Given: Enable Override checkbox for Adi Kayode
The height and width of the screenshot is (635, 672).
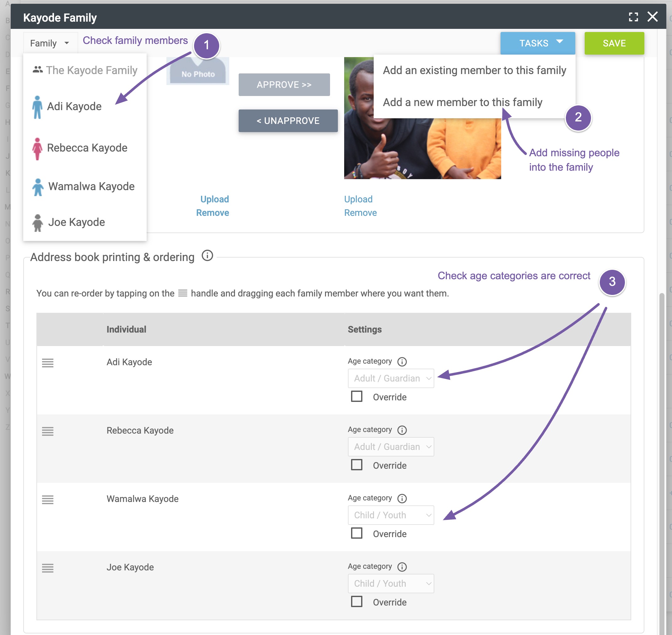Looking at the screenshot, I should pos(357,396).
